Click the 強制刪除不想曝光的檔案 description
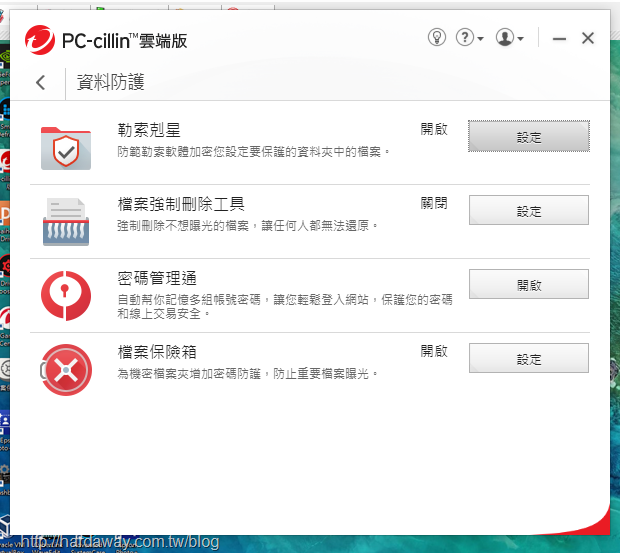 click(x=248, y=226)
